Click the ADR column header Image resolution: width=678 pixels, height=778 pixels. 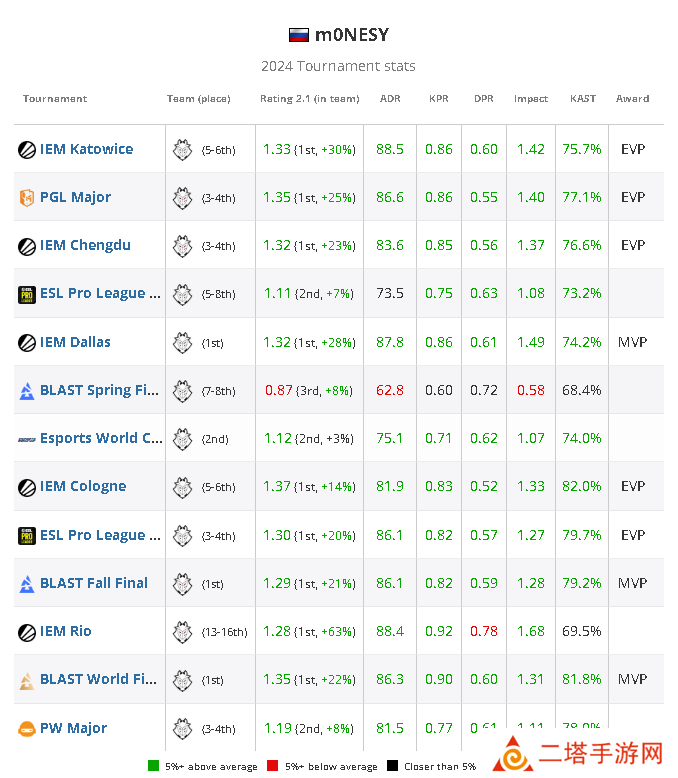coord(390,99)
